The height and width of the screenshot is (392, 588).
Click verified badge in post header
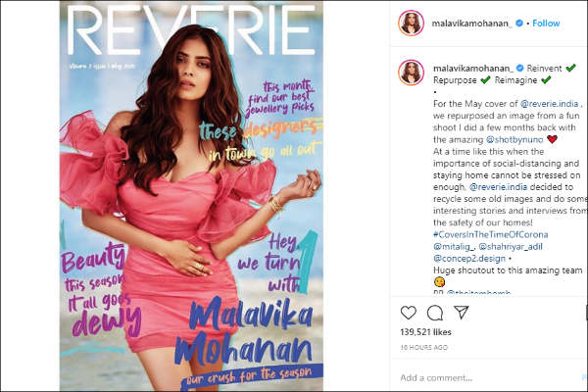click(519, 24)
